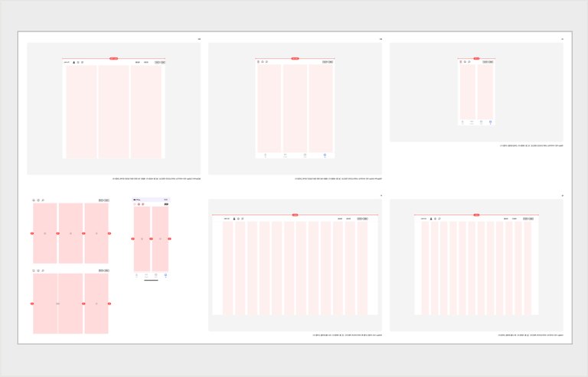The width and height of the screenshot is (588, 377).
Task: Click the header buttons in the lower merged-column spacing frame
Action: coord(104,270)
